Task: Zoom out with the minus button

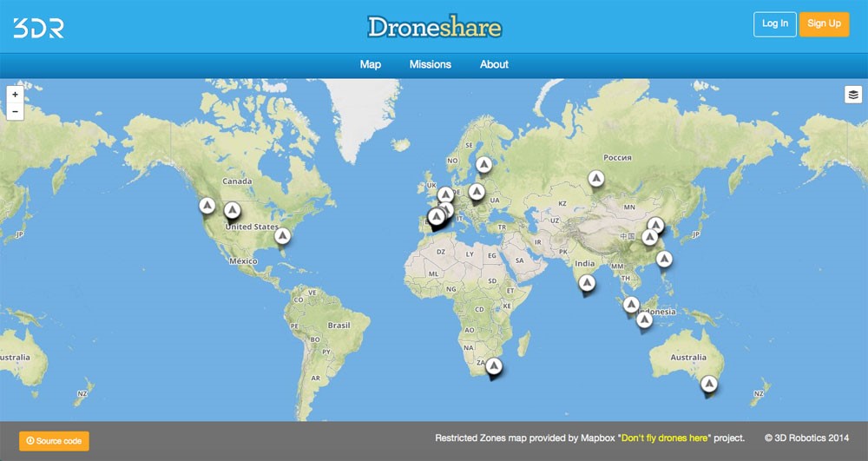Action: [x=15, y=111]
